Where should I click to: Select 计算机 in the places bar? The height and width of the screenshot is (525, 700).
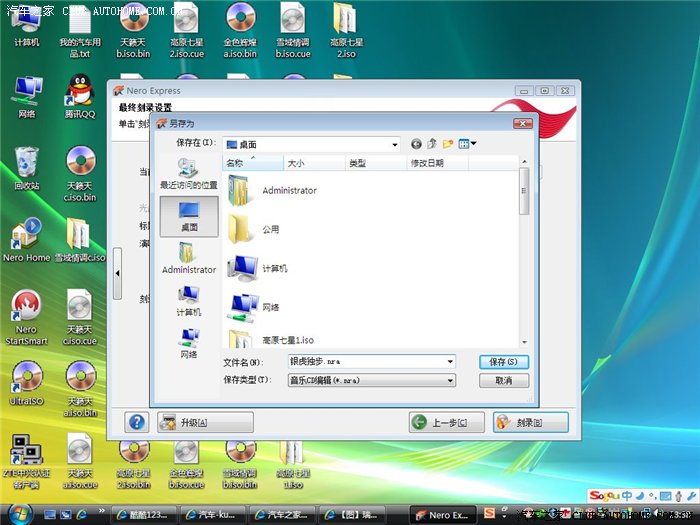coord(189,300)
